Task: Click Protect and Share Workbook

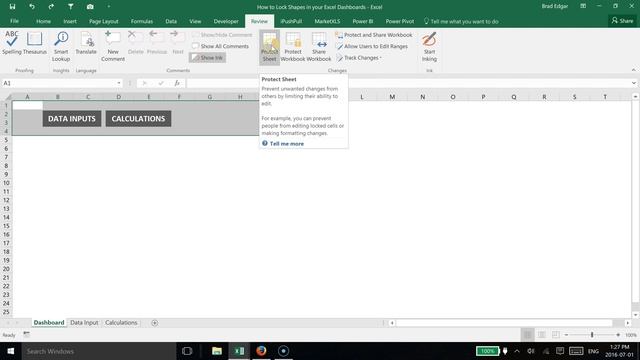Action: [x=374, y=35]
